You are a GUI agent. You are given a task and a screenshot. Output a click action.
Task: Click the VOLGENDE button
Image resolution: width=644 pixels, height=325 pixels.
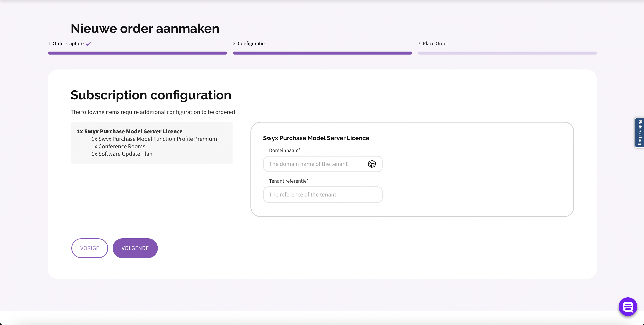[135, 248]
